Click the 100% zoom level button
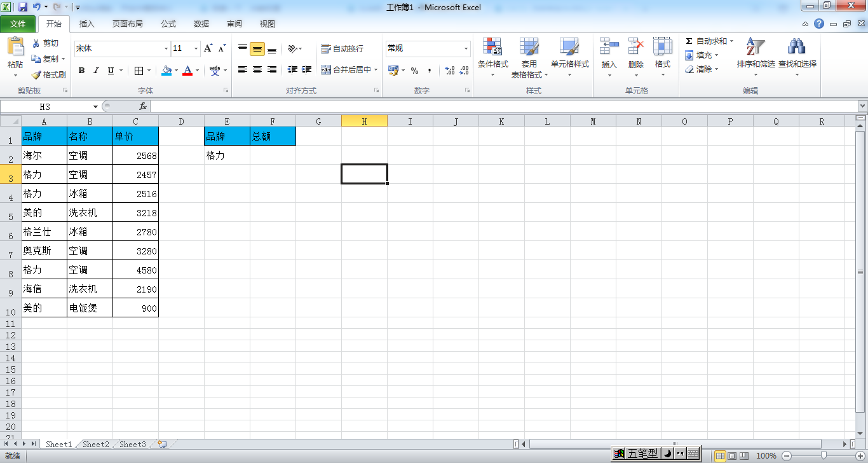The image size is (868, 463). pos(766,456)
